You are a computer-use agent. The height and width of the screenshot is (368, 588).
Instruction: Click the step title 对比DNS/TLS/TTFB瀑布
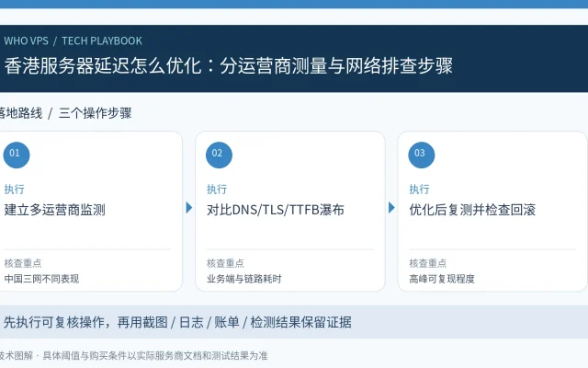pos(276,210)
